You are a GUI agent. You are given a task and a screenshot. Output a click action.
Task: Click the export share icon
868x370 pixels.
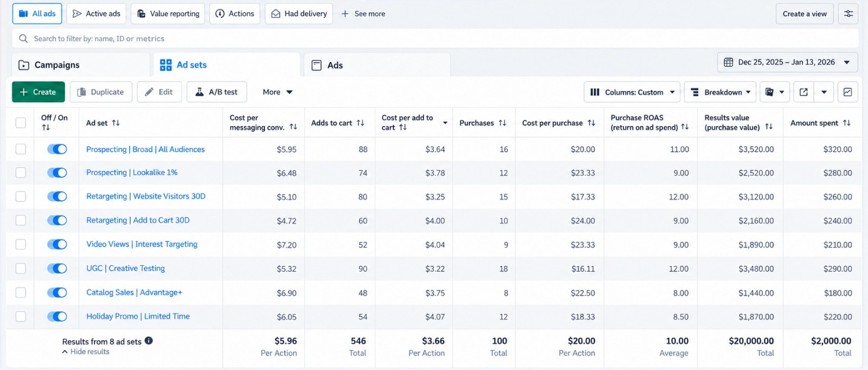pyautogui.click(x=803, y=92)
